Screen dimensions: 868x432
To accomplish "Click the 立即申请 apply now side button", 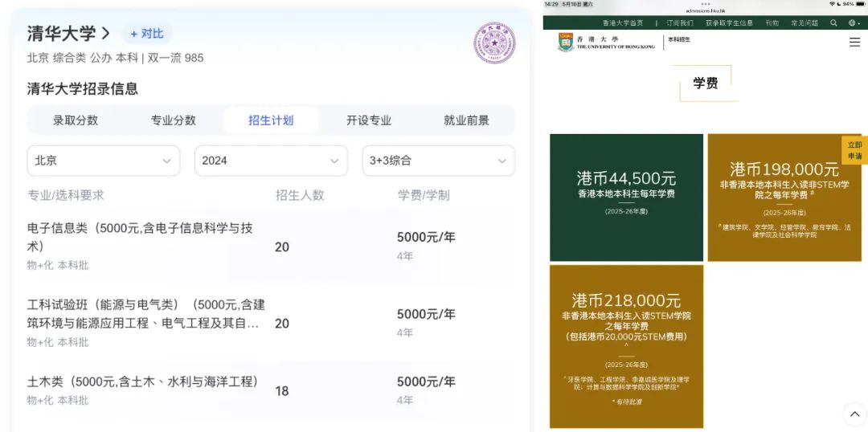I will pos(854,150).
